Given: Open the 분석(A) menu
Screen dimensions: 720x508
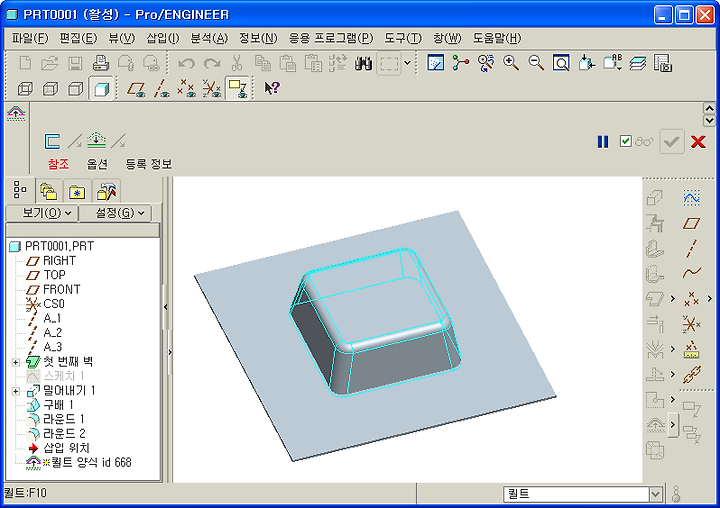Looking at the screenshot, I should click(x=209, y=38).
